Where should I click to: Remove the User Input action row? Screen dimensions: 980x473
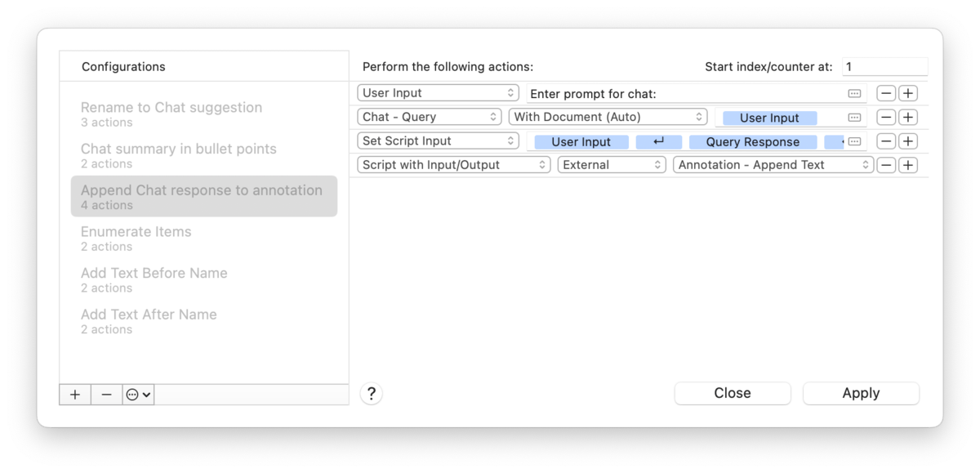pos(886,93)
